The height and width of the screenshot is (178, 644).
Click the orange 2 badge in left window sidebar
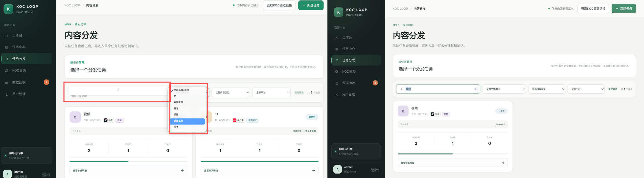(x=46, y=82)
